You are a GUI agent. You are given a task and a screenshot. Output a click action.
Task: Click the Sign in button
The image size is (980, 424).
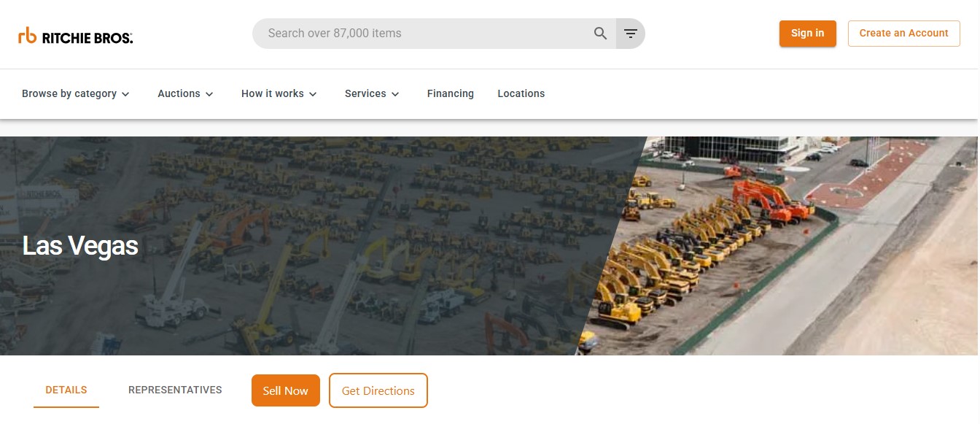point(807,33)
